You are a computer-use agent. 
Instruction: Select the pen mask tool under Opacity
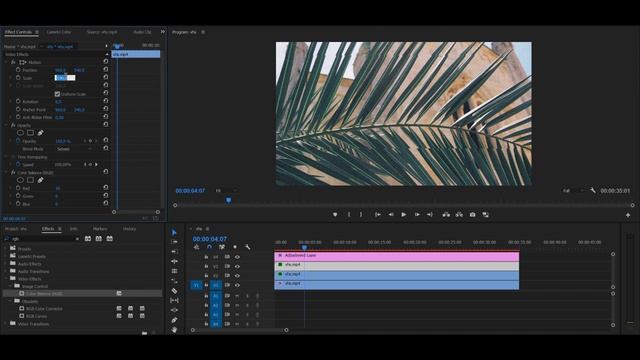click(40, 133)
